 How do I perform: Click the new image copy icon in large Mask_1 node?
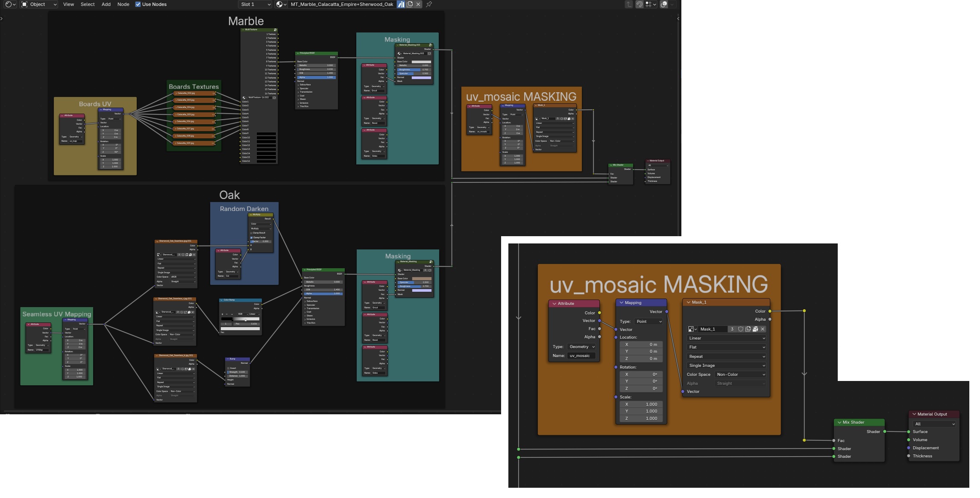[x=748, y=329]
